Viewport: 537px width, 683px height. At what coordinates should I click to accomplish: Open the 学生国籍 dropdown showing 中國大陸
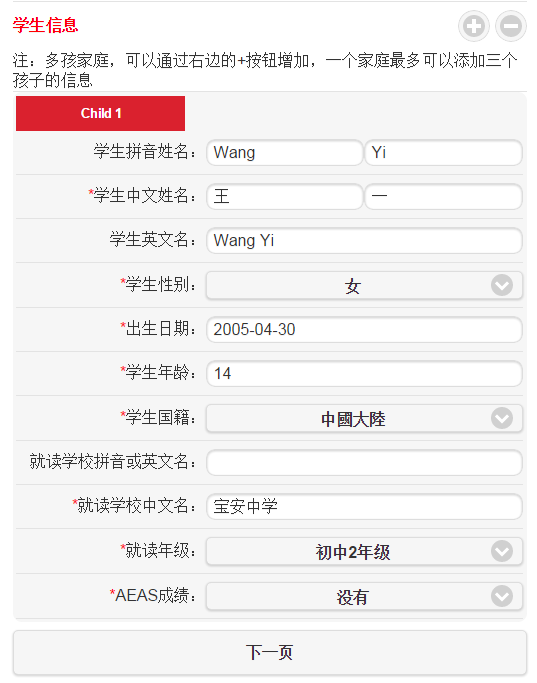pyautogui.click(x=364, y=418)
